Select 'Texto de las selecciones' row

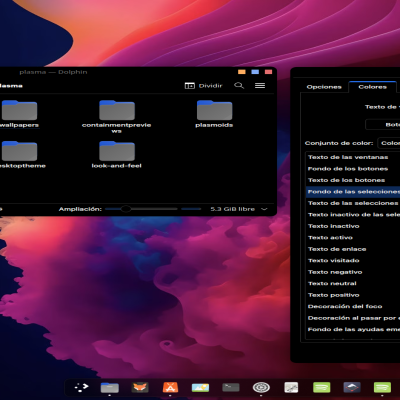(x=353, y=203)
